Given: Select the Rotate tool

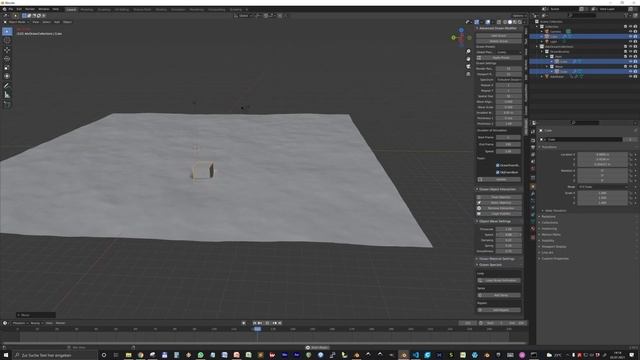Looking at the screenshot, I should pos(7,59).
